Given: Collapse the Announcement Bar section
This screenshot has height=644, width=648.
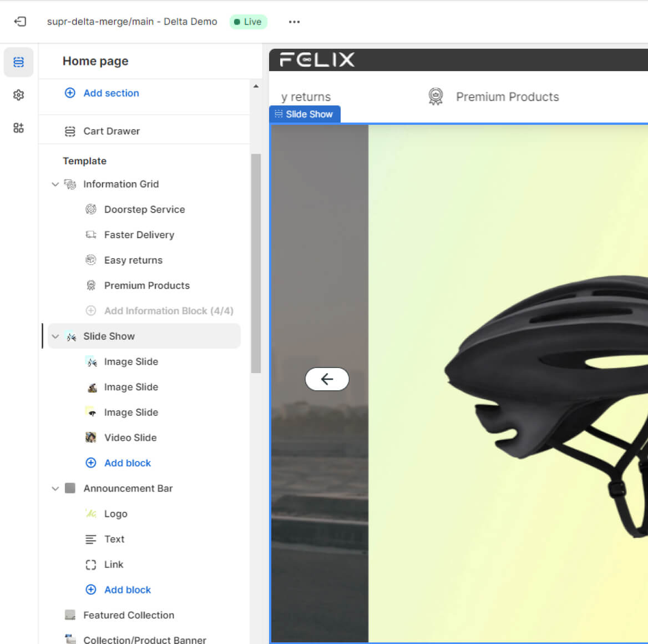Looking at the screenshot, I should tap(55, 489).
